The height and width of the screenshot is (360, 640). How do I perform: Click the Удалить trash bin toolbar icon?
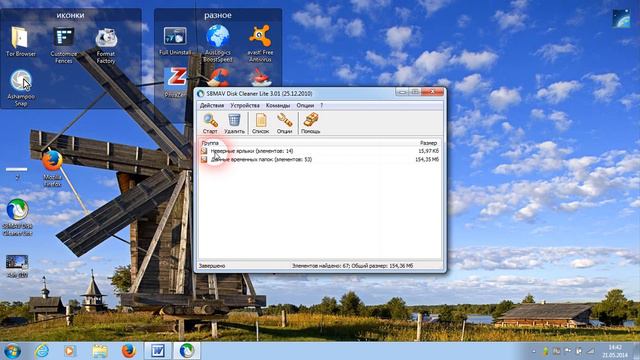click(x=234, y=123)
